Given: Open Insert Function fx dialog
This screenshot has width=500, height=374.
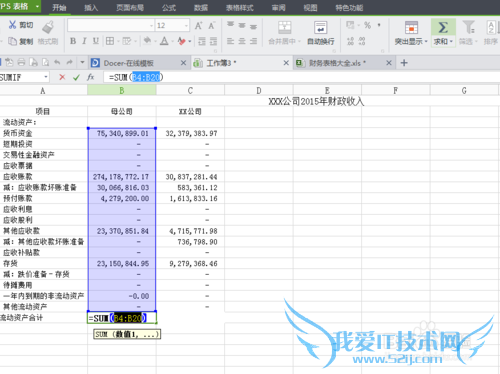Looking at the screenshot, I should tap(91, 77).
